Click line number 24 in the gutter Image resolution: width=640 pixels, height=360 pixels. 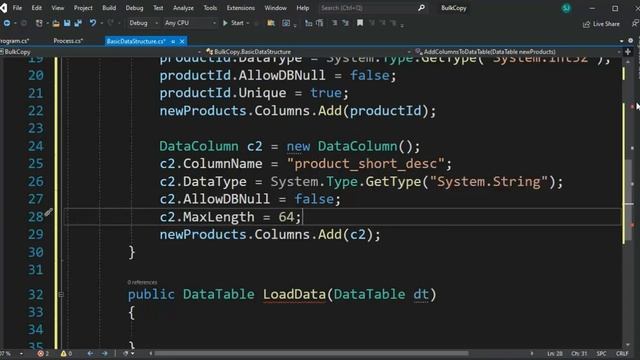click(36, 146)
